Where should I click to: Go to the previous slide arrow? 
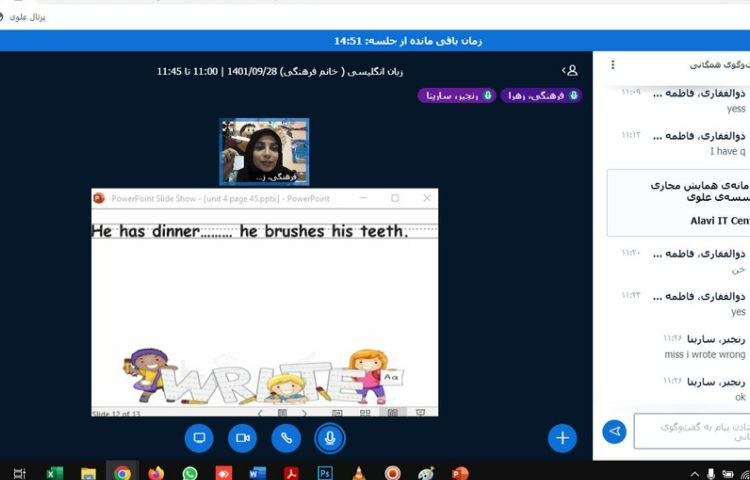coord(260,413)
